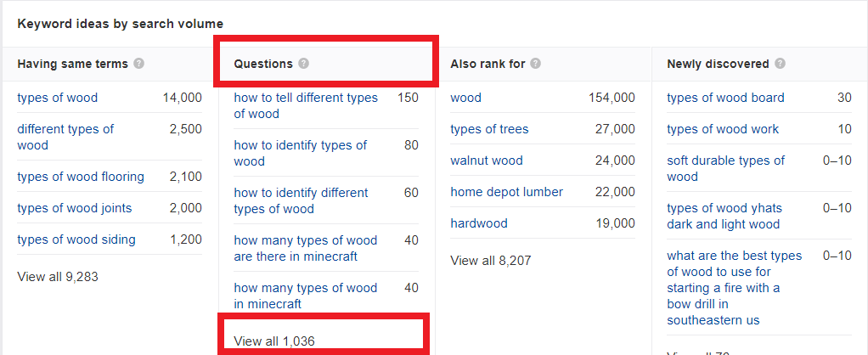Open keyword 'types of wood flooring'
This screenshot has height=355, width=868.
81,177
